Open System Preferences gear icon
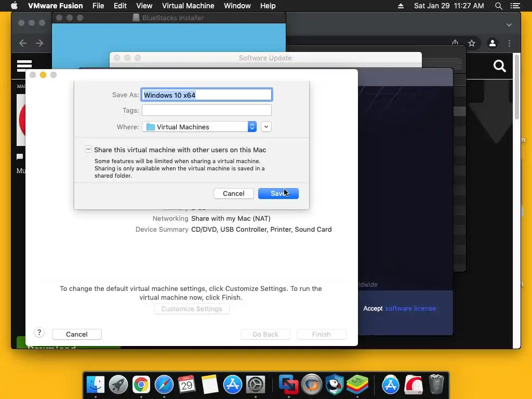 (255, 384)
